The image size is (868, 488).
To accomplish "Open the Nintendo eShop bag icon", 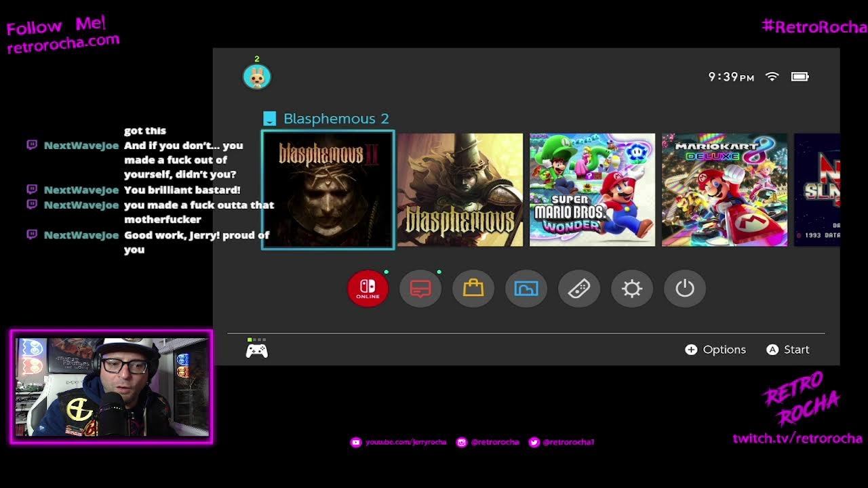I will pyautogui.click(x=473, y=289).
